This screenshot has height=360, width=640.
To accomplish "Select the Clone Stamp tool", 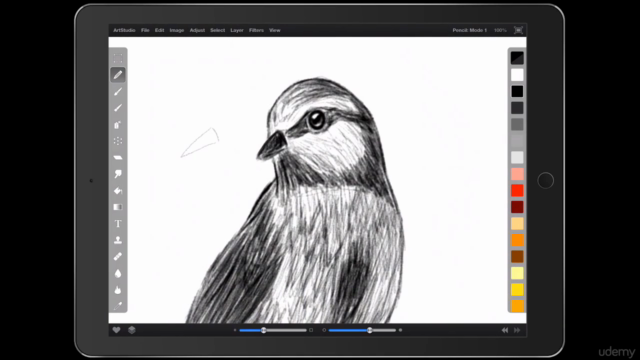I will (118, 240).
